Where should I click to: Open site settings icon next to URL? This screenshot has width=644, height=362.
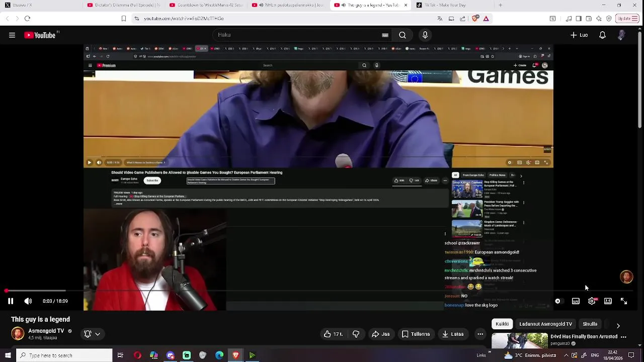coord(136,19)
